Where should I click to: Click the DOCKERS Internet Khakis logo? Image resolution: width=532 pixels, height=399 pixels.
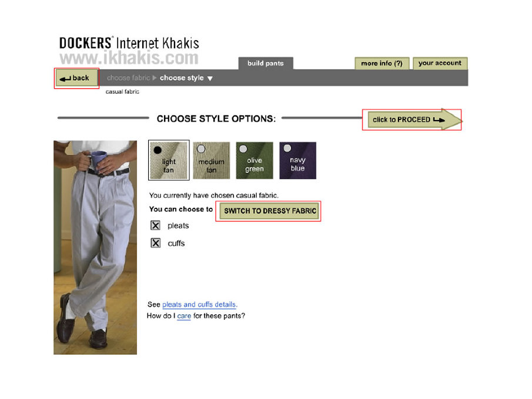click(129, 51)
